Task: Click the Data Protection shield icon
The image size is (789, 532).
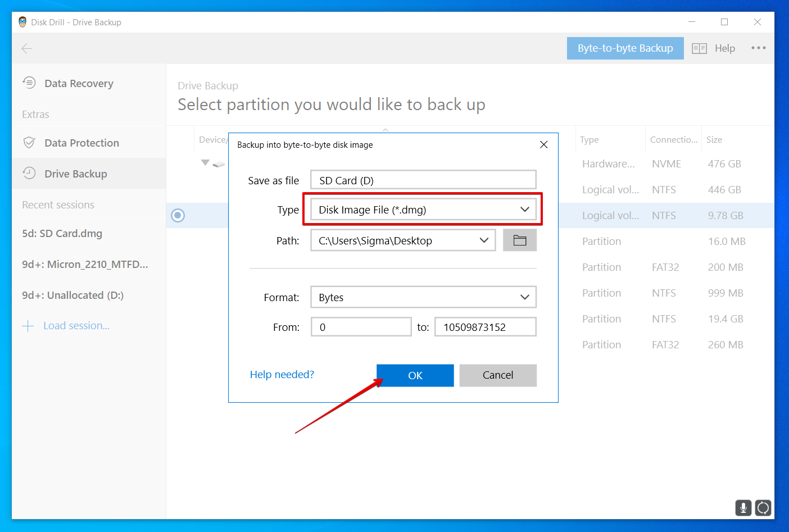Action: click(x=29, y=143)
